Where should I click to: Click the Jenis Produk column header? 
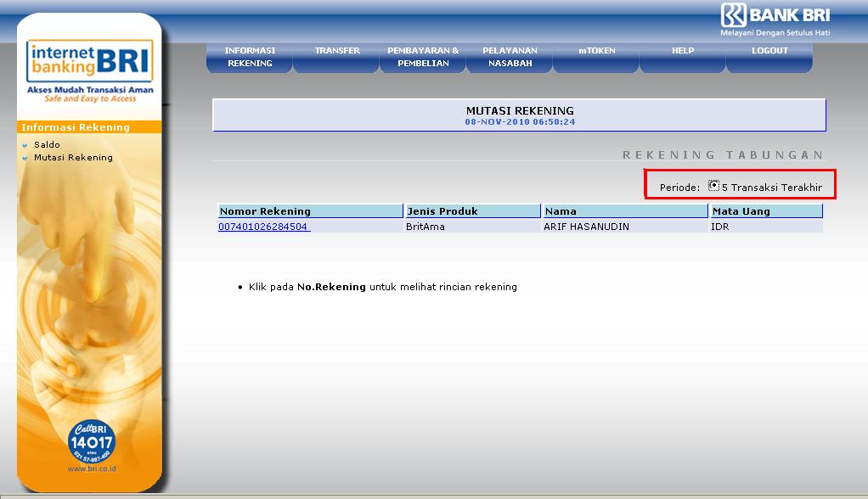pos(473,210)
